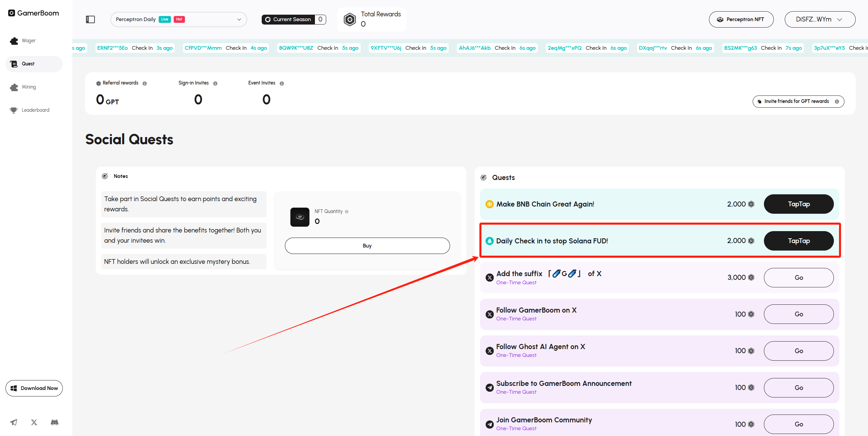Click the Live badge in Perceptron Daily
Screen dimensions: 868x436
(165, 19)
